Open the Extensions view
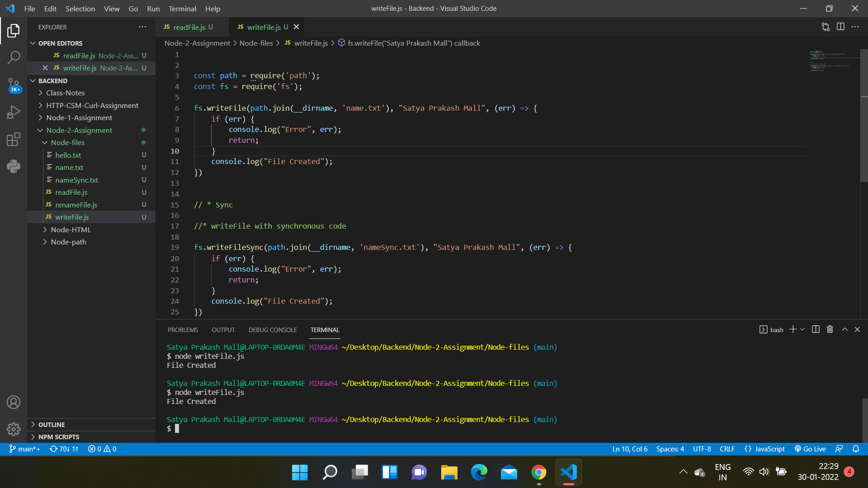 (x=14, y=139)
